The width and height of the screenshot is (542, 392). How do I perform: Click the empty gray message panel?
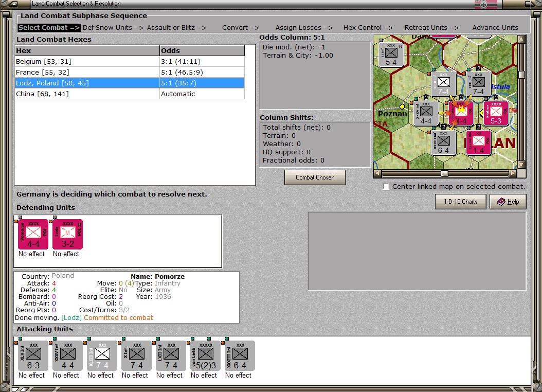pyautogui.click(x=417, y=252)
